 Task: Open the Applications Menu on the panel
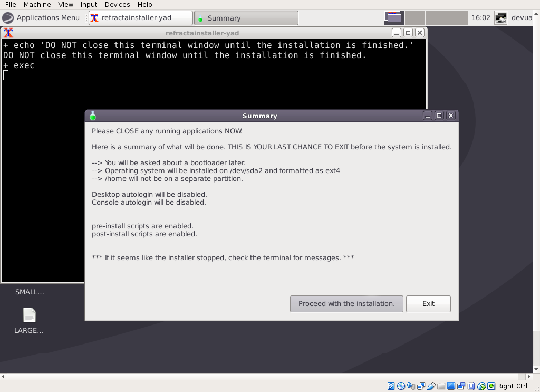coord(41,18)
